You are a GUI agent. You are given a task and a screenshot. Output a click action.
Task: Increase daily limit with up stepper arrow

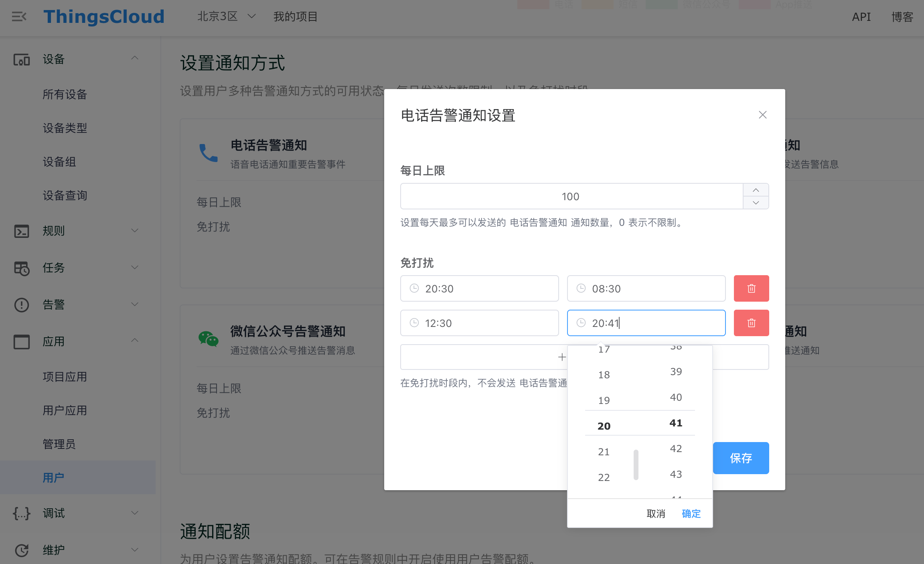point(756,190)
